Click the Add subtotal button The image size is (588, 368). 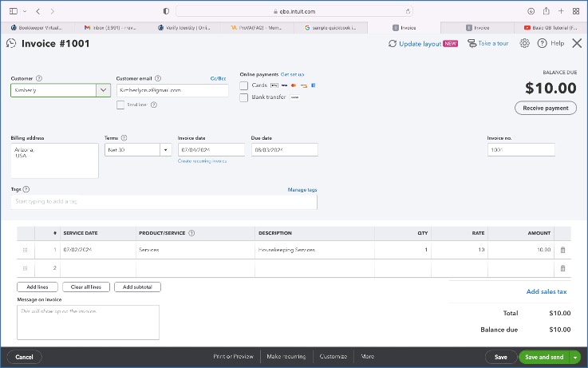click(137, 287)
